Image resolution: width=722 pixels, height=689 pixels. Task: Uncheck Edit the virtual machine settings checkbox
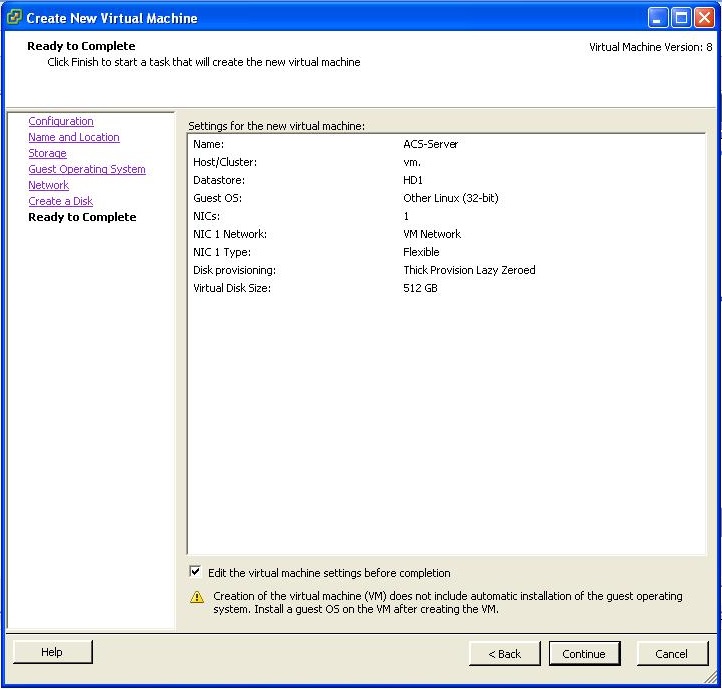195,573
